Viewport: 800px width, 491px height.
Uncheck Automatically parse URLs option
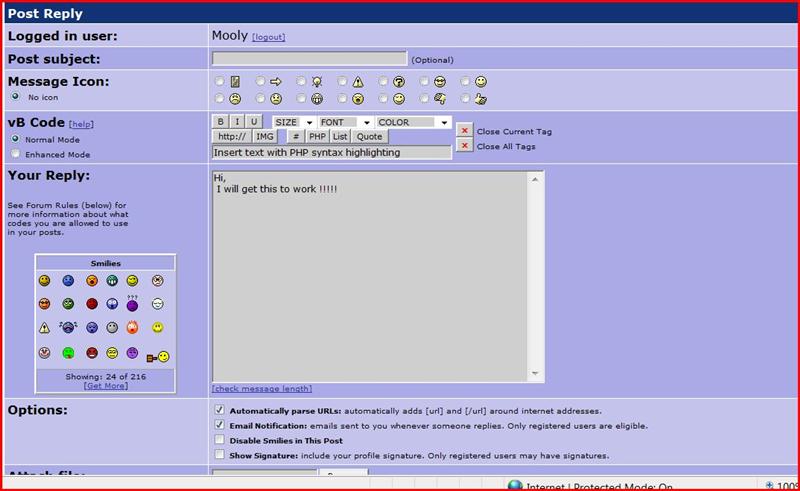219,410
